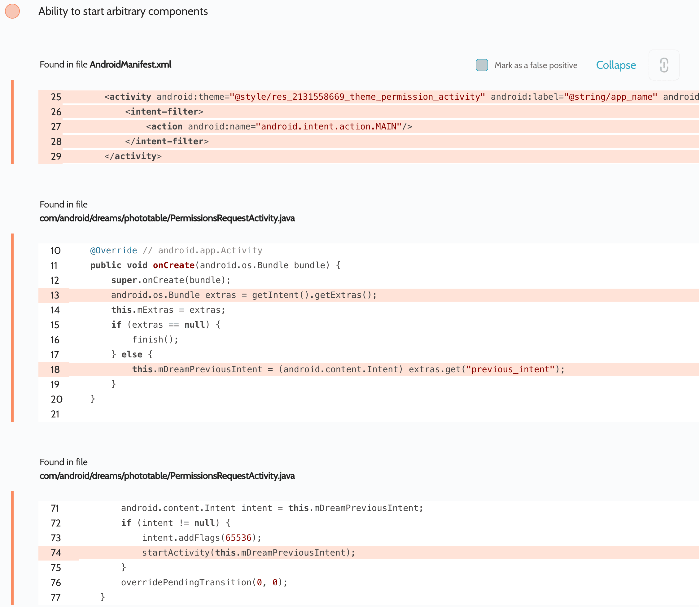Click first PermissionsRequestActivity.java file path
This screenshot has width=700, height=607.
pos(167,218)
